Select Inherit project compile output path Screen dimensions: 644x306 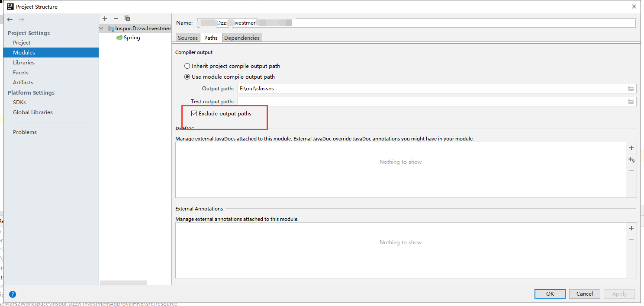187,66
